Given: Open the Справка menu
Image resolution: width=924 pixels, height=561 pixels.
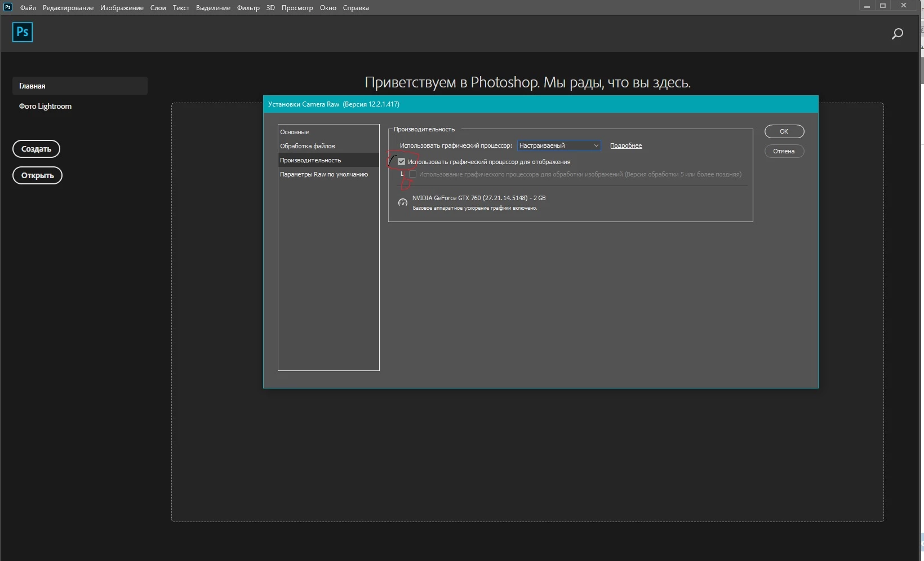Looking at the screenshot, I should pyautogui.click(x=356, y=8).
